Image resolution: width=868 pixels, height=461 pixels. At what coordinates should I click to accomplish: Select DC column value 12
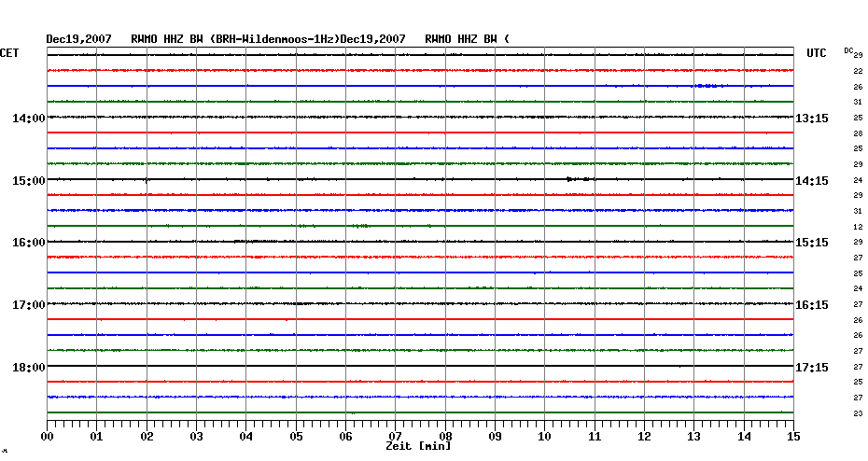858,227
